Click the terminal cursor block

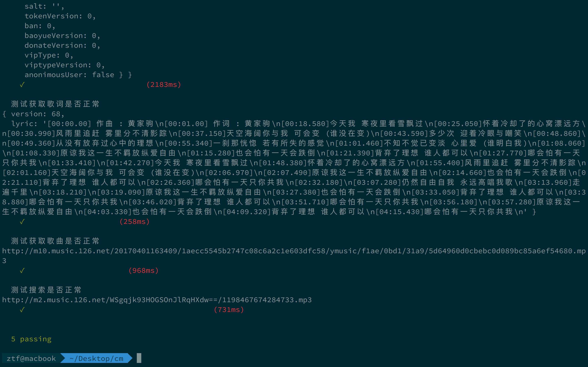point(139,358)
